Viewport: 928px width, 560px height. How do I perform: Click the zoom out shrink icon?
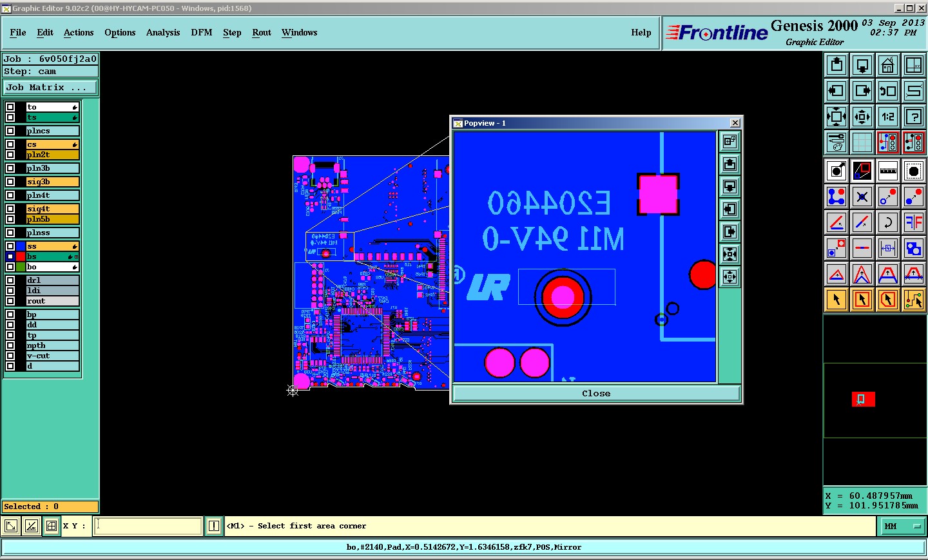[862, 117]
